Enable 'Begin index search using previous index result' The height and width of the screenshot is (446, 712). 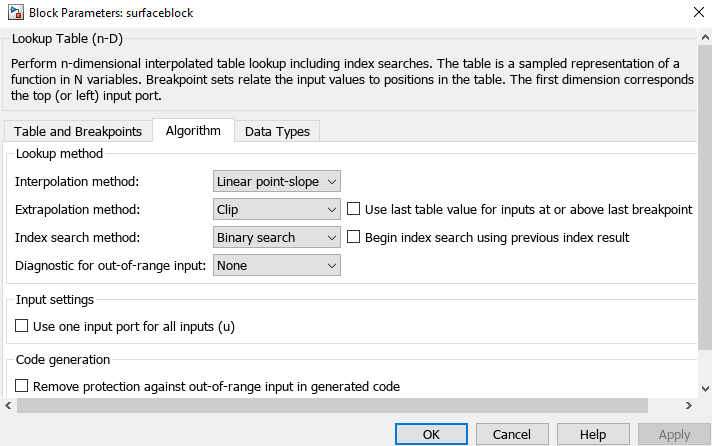point(353,238)
